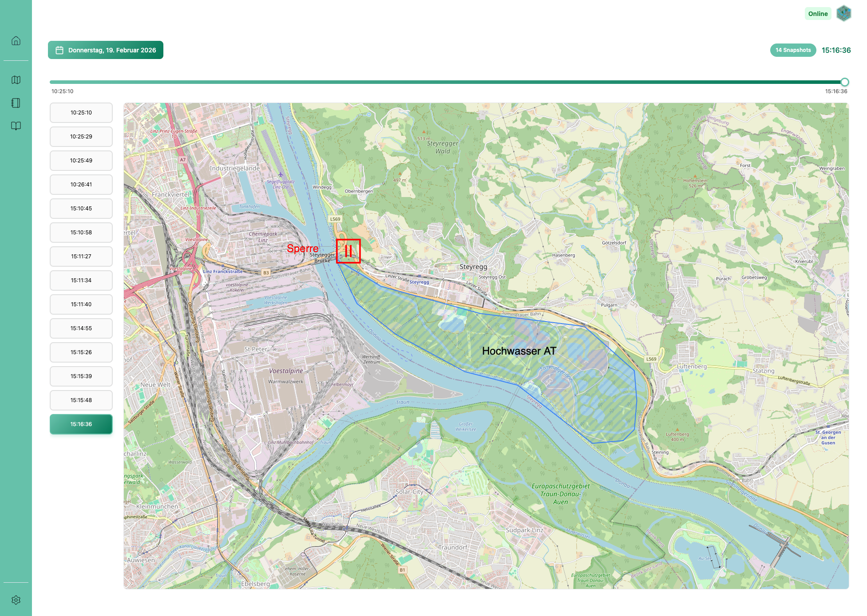Click the red Sperre barrier symbol on map
The height and width of the screenshot is (616, 867).
348,251
